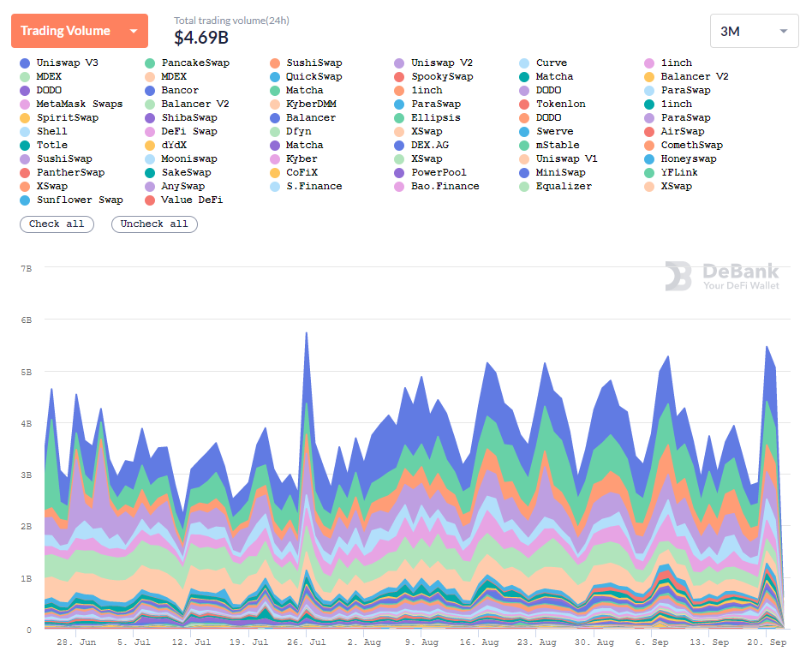The height and width of the screenshot is (657, 812).
Task: Click the blue Swerve legend dot
Action: (524, 132)
